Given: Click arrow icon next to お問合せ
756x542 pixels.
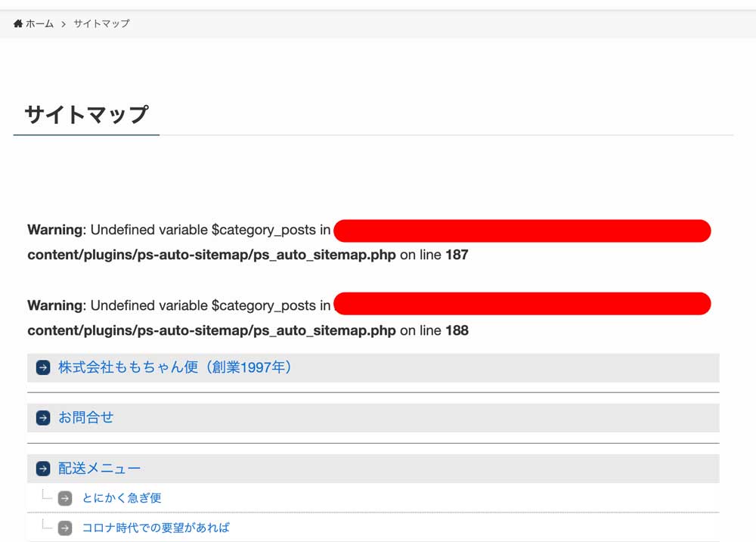Looking at the screenshot, I should tap(43, 418).
